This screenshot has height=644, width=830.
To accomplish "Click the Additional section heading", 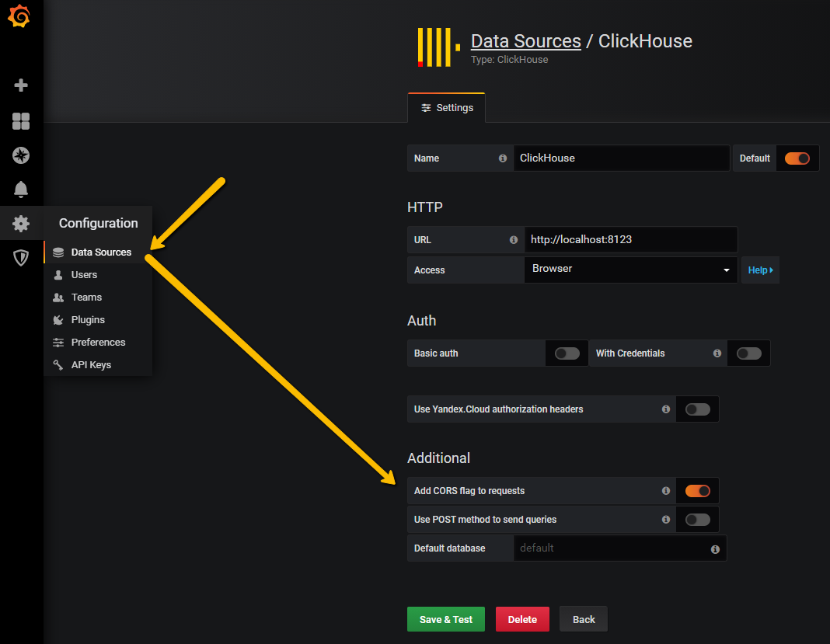I will point(438,458).
